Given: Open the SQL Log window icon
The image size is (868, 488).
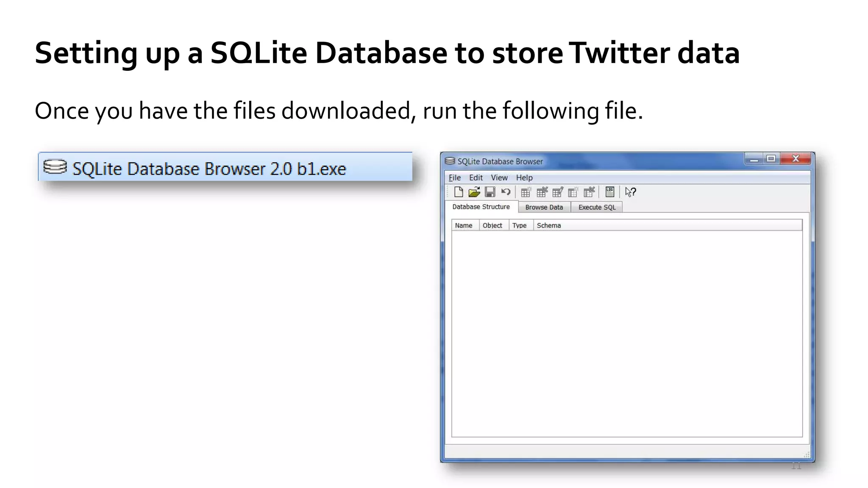Looking at the screenshot, I should coord(610,192).
